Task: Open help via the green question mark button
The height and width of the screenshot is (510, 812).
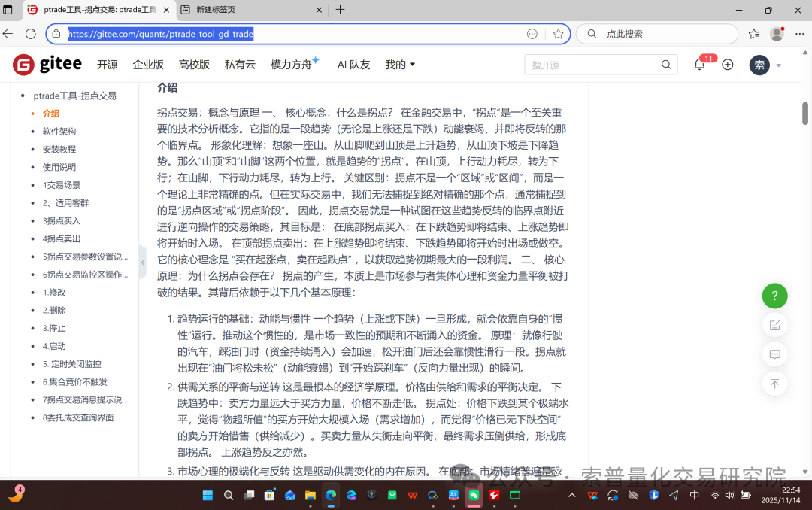Action: click(775, 296)
